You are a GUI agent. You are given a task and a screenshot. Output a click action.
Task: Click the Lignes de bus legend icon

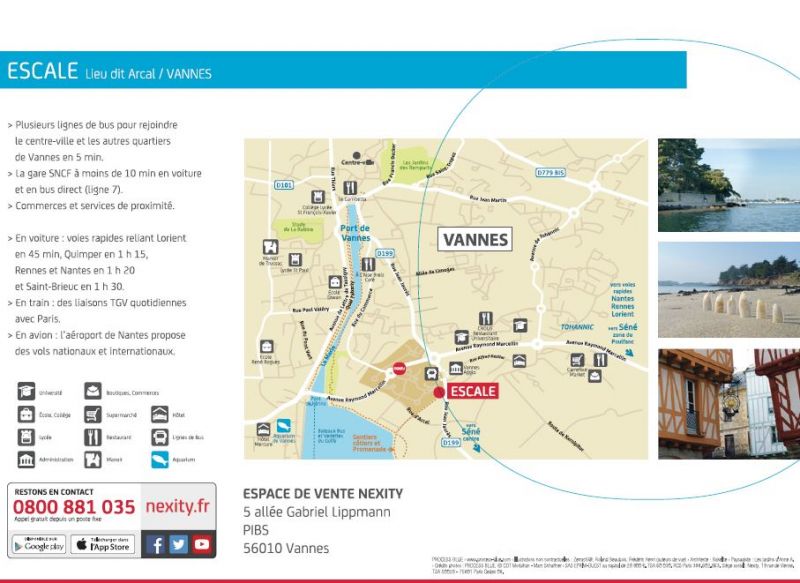point(160,437)
